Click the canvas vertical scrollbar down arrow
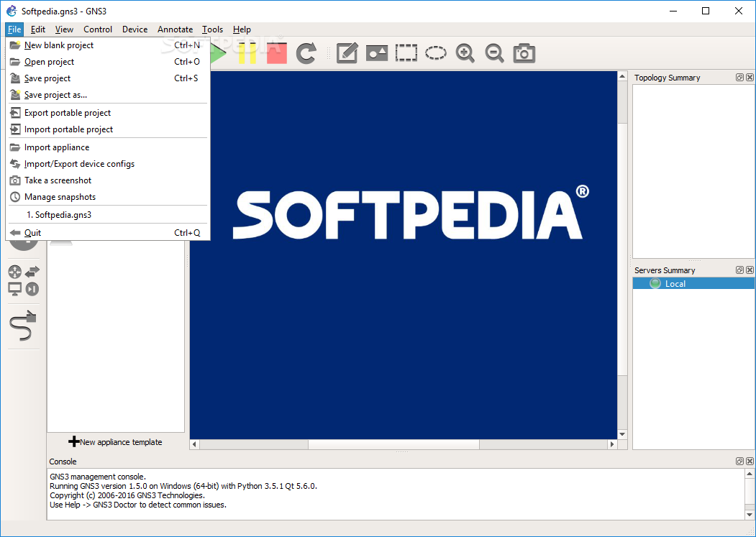The width and height of the screenshot is (756, 537). point(622,434)
